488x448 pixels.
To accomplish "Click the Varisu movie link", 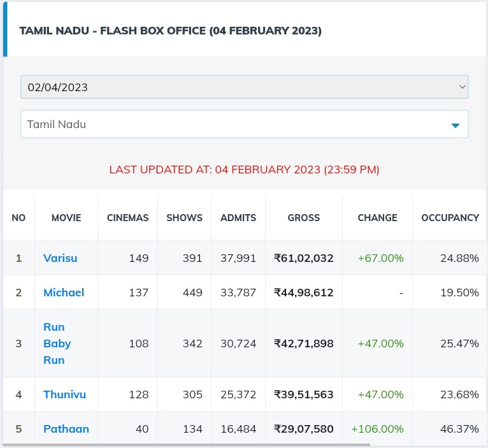I will (x=60, y=258).
